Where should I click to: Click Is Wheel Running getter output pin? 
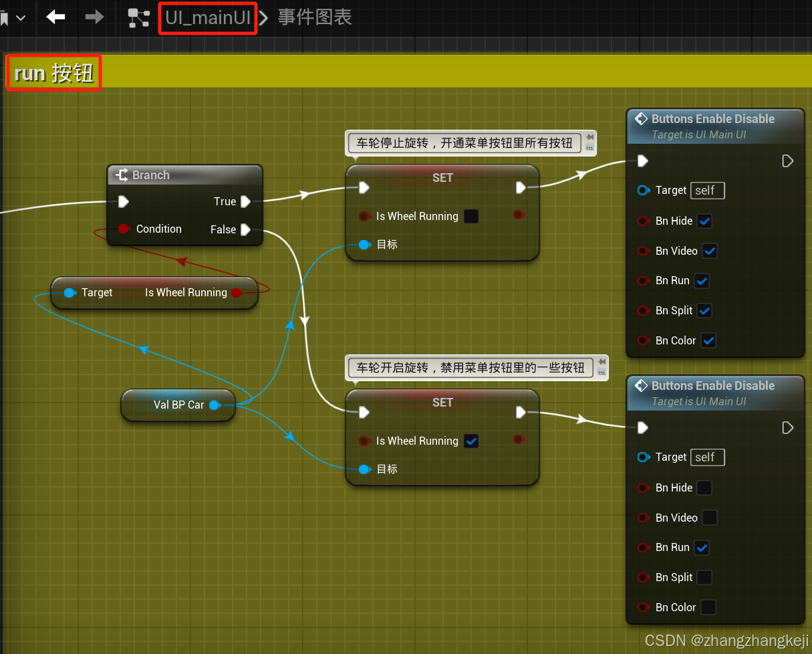pos(236,293)
